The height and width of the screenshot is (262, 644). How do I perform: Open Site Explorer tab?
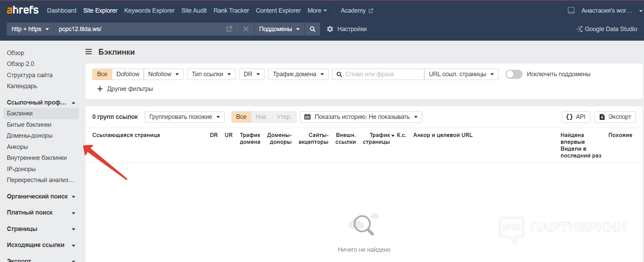pos(100,11)
